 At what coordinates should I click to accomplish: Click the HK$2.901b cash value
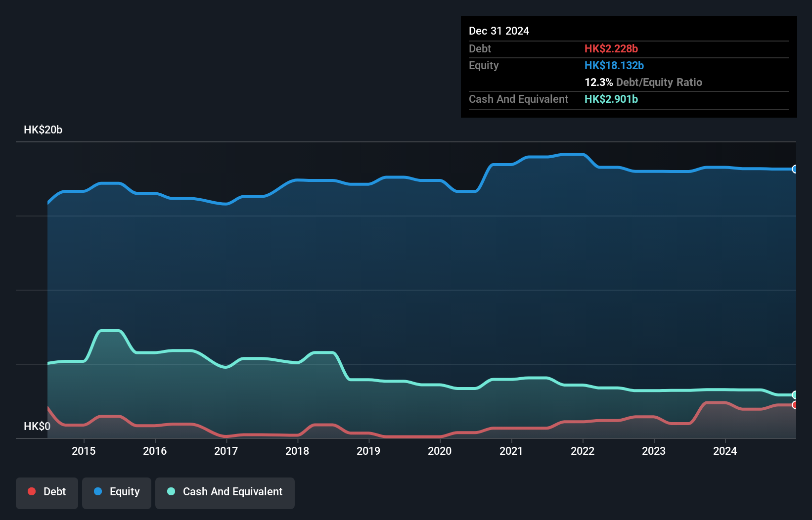pyautogui.click(x=611, y=99)
